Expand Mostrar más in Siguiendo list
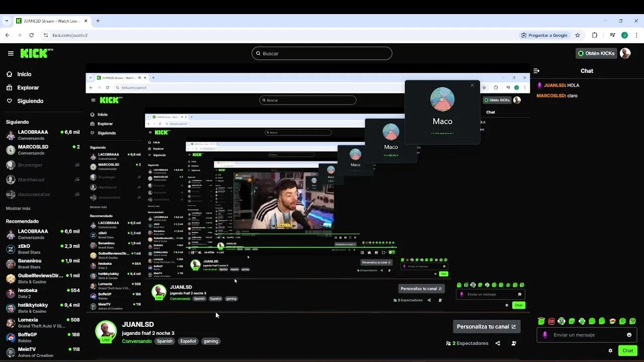Viewport: 644px width, 362px height. 18,208
